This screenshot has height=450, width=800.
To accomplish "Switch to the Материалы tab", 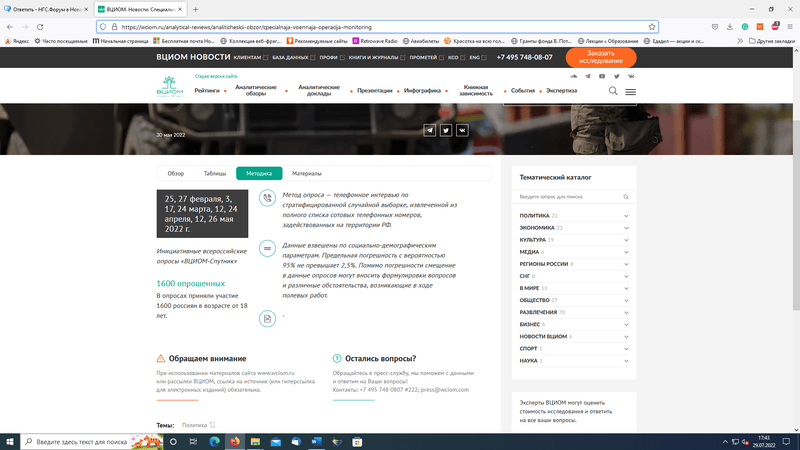I will coord(307,173).
